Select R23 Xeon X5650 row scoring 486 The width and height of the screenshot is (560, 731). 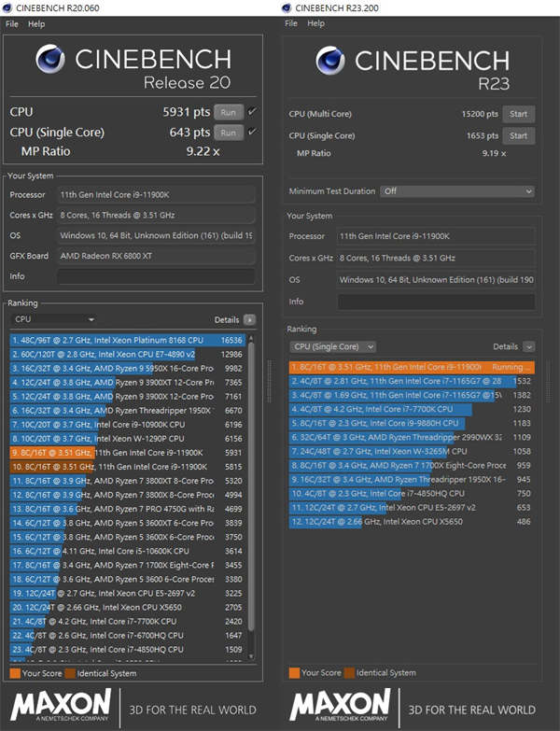click(x=412, y=522)
